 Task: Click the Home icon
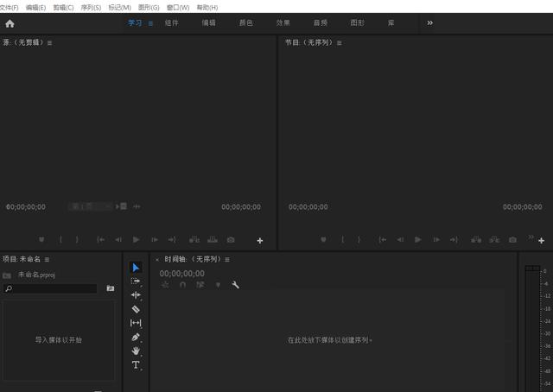pyautogui.click(x=10, y=23)
